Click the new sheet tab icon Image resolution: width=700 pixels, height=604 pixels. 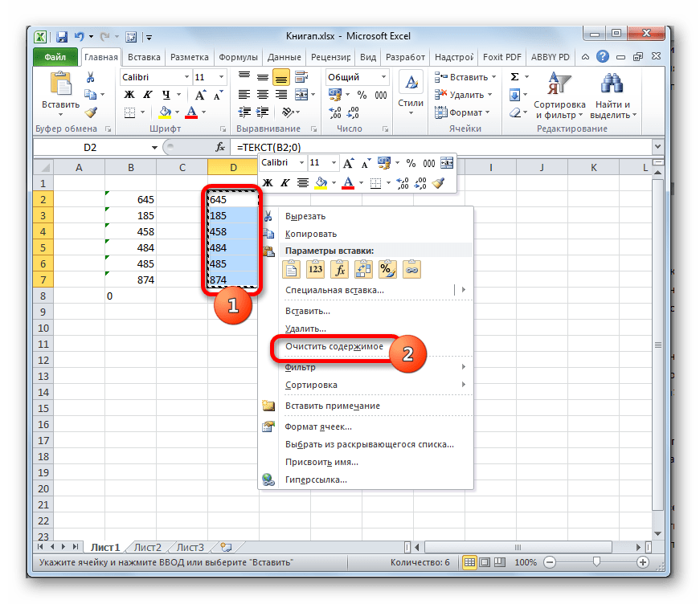click(227, 547)
